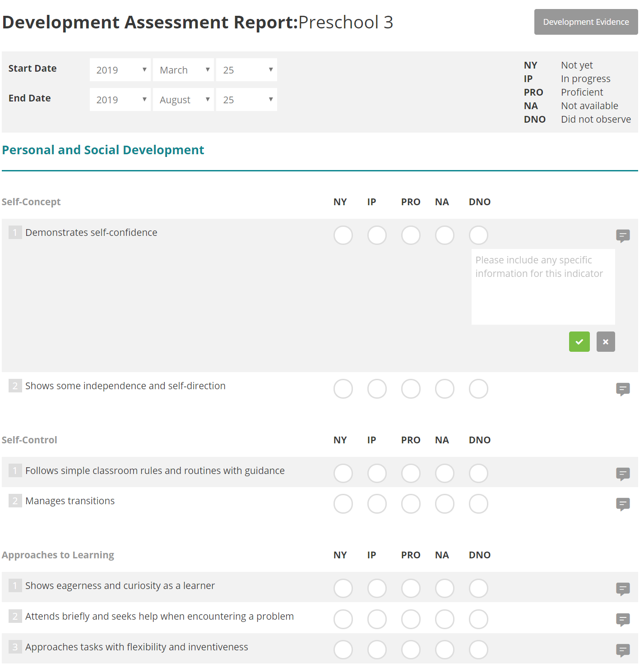Click the X to cancel the comment entry

(606, 341)
